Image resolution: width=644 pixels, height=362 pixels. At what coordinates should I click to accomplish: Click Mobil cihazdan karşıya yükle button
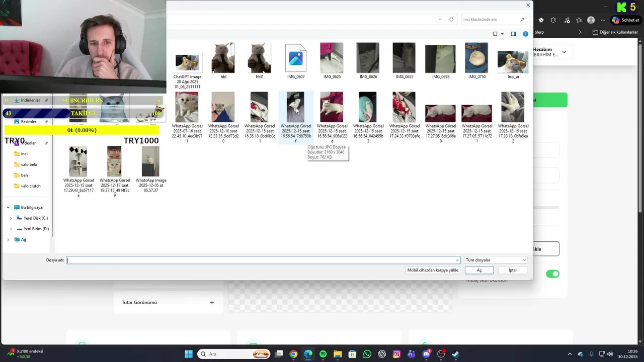point(433,270)
